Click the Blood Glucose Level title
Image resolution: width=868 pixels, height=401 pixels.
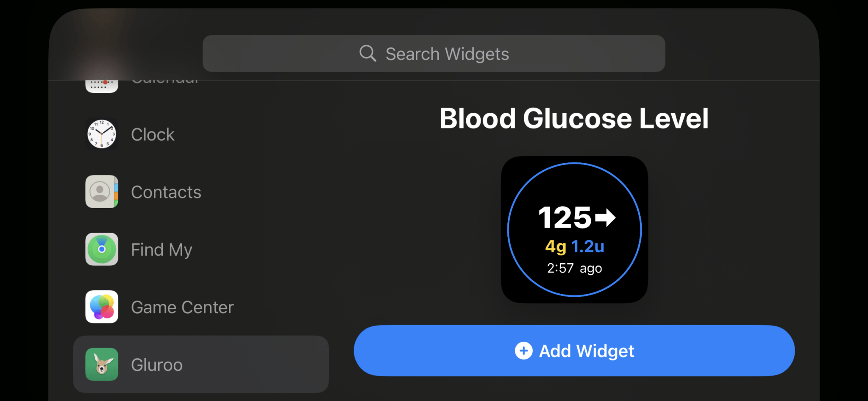(574, 119)
